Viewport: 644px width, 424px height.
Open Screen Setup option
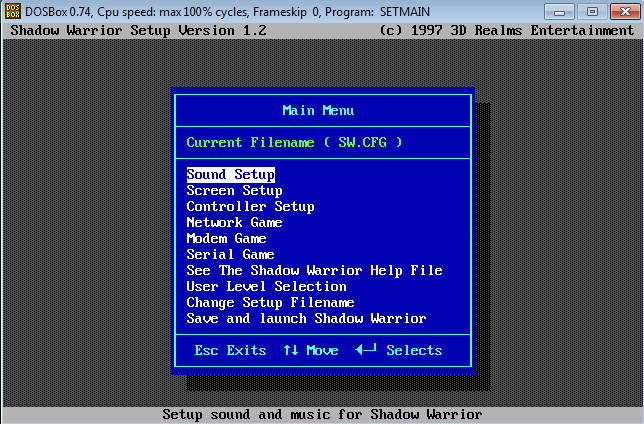[235, 191]
